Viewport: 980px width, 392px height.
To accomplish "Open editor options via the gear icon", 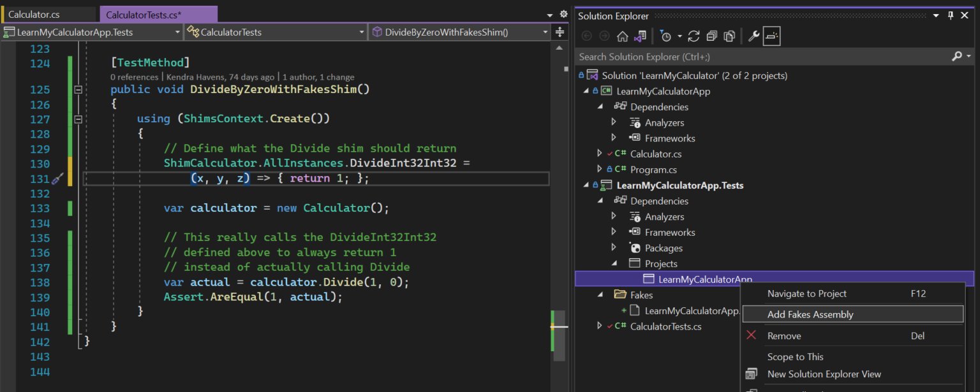I will [x=562, y=13].
